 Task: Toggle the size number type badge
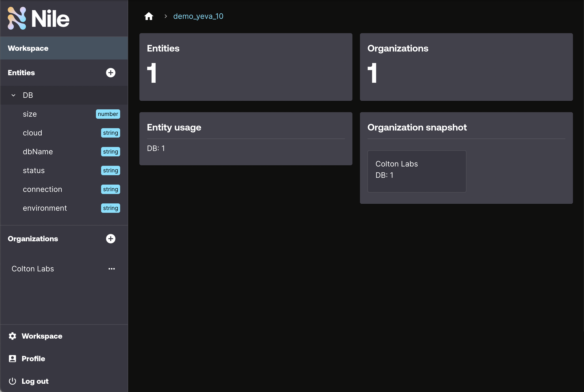click(108, 114)
